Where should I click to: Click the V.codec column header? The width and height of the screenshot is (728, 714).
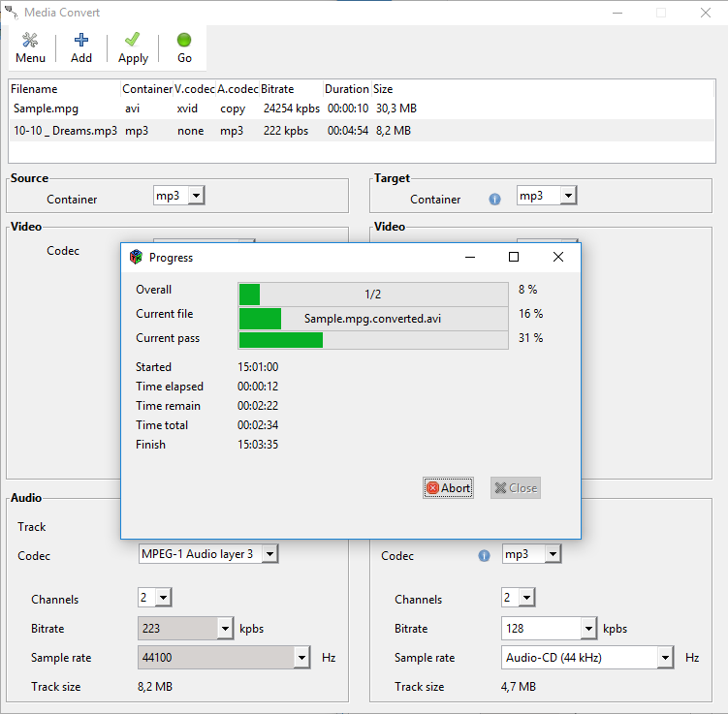pos(195,88)
